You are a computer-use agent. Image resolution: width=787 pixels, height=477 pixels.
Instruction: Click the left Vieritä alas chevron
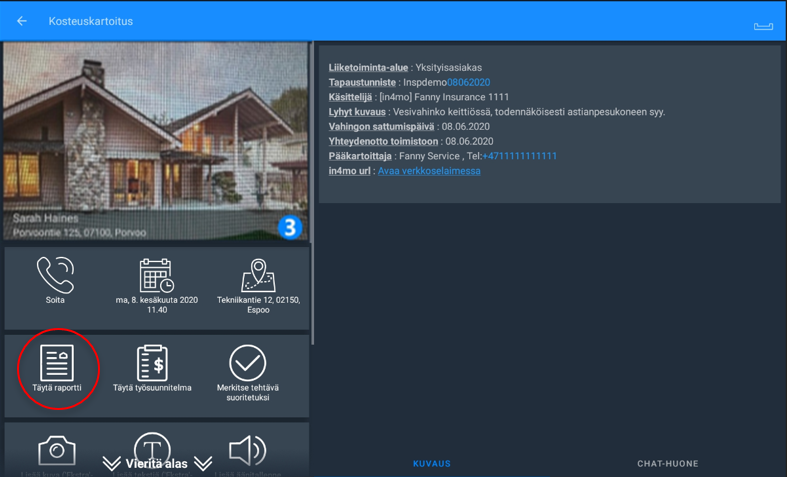click(x=111, y=464)
